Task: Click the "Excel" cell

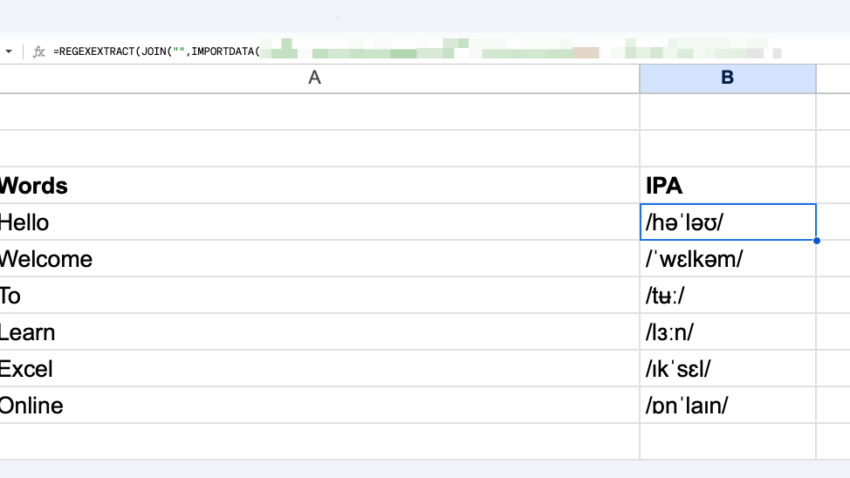Action: click(x=300, y=369)
